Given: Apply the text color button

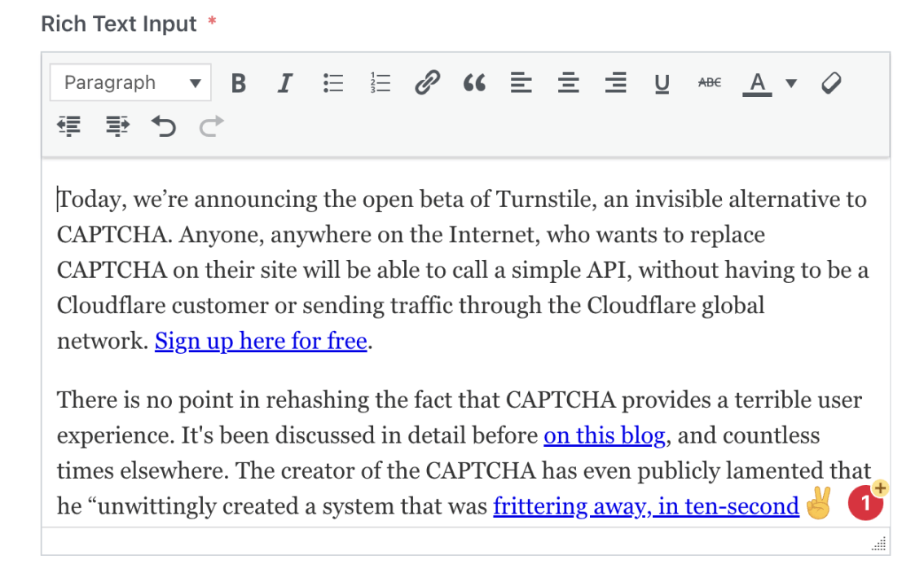Looking at the screenshot, I should [x=758, y=83].
